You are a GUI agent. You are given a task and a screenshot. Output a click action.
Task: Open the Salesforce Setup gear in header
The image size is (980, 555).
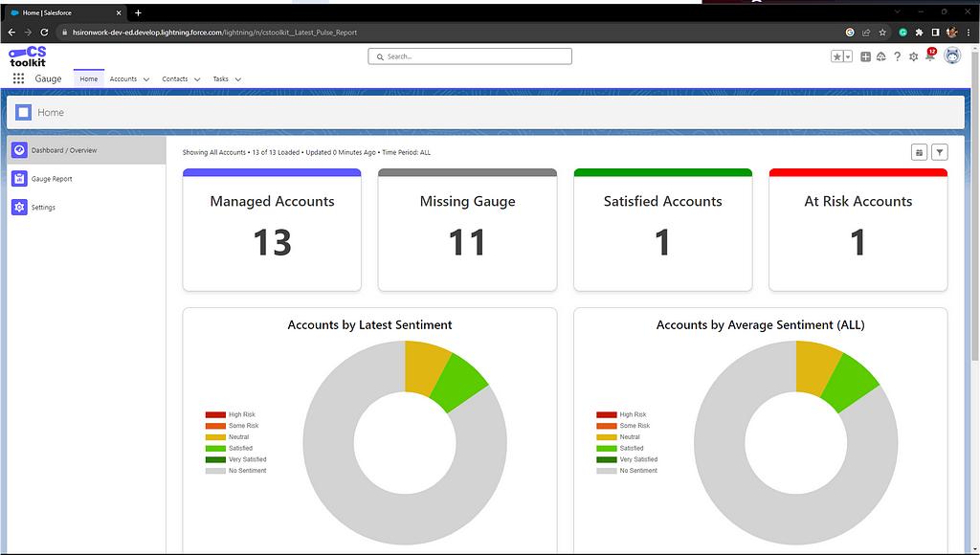click(913, 56)
